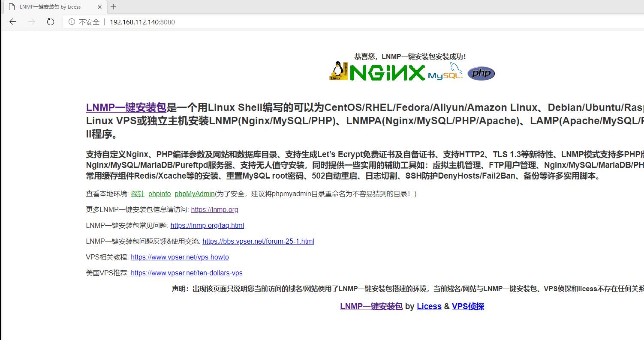Click the phpmyadmin rename security advice text

click(316, 194)
